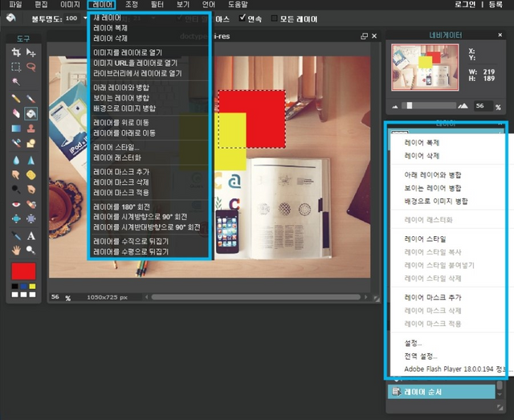Select the Bloat tool
The width and height of the screenshot is (514, 420).
pos(16,218)
